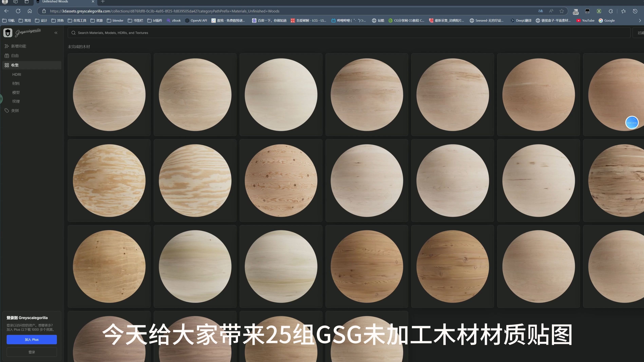This screenshot has height=362, width=644.
Task: Click the 加入 Plus button
Action: [x=32, y=339]
